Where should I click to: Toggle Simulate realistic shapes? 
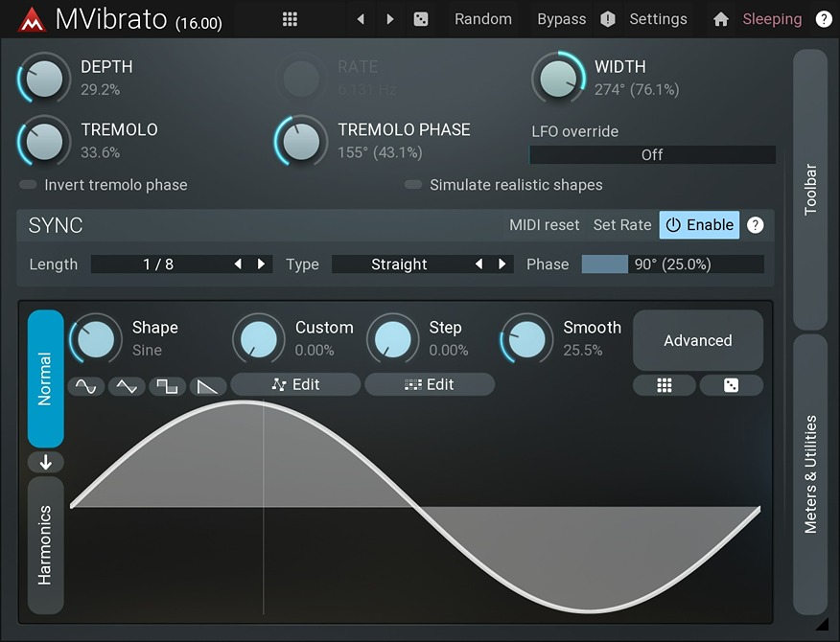(412, 185)
